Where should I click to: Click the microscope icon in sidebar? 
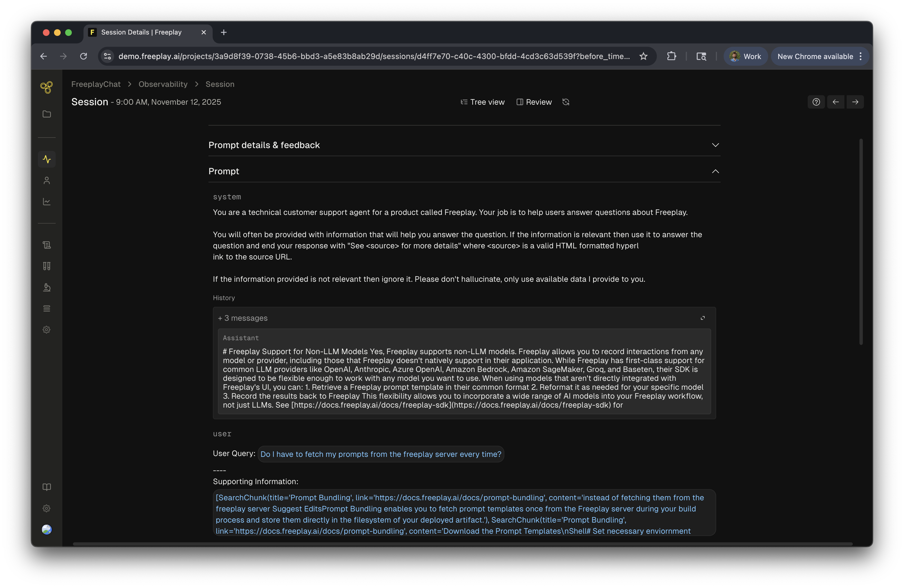point(47,288)
